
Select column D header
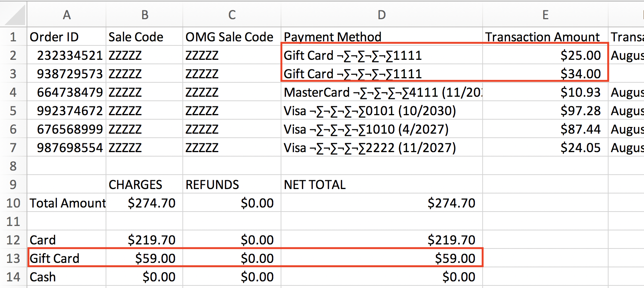click(382, 15)
